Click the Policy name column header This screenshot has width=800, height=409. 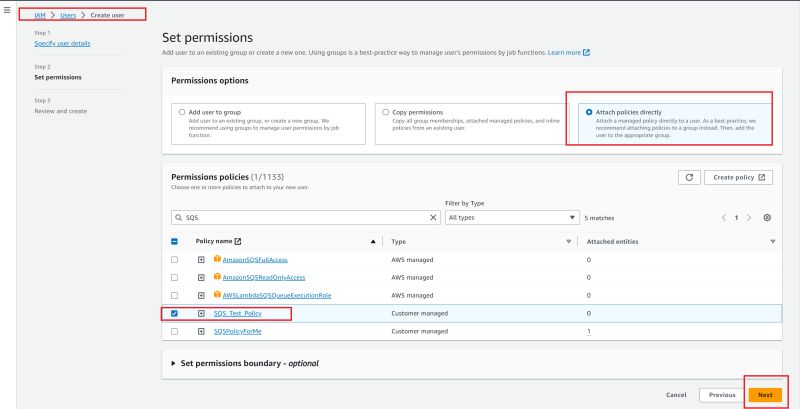(214, 242)
